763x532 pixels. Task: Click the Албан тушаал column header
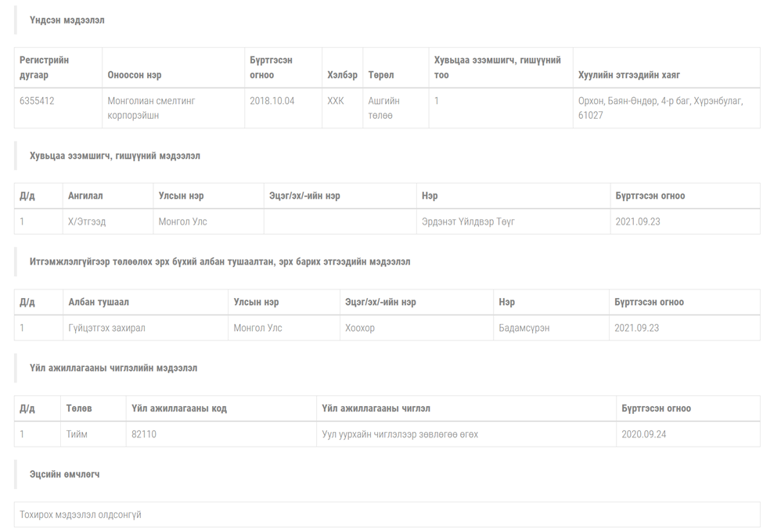pos(99,302)
